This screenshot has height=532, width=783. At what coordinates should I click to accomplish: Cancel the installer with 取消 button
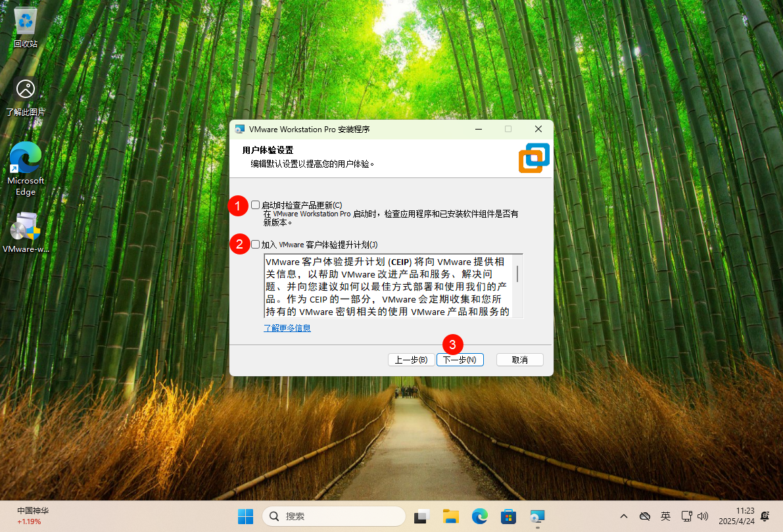pos(520,360)
